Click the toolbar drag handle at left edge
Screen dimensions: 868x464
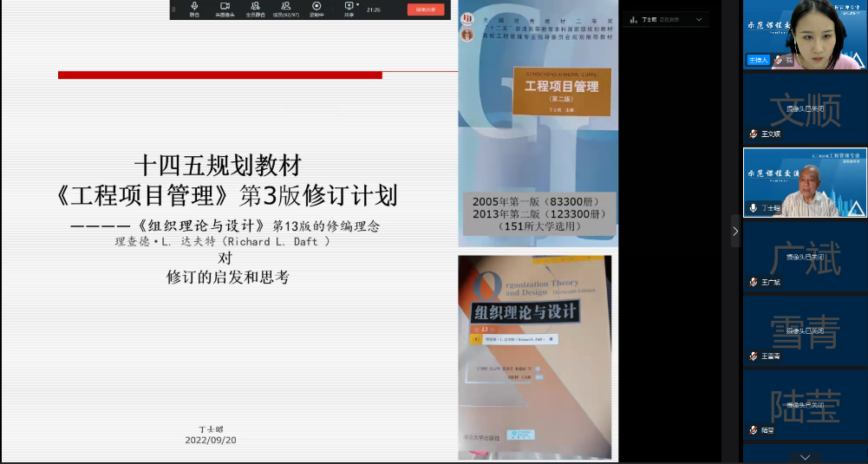175,10
